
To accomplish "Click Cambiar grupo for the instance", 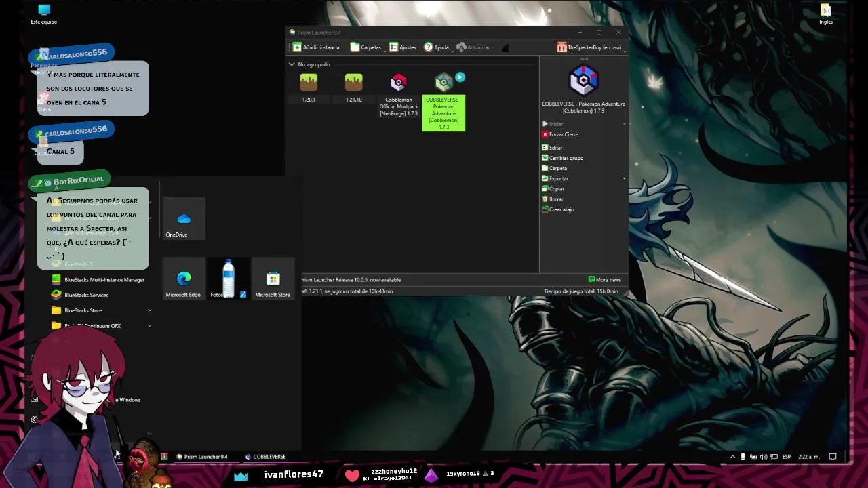I will 562,158.
